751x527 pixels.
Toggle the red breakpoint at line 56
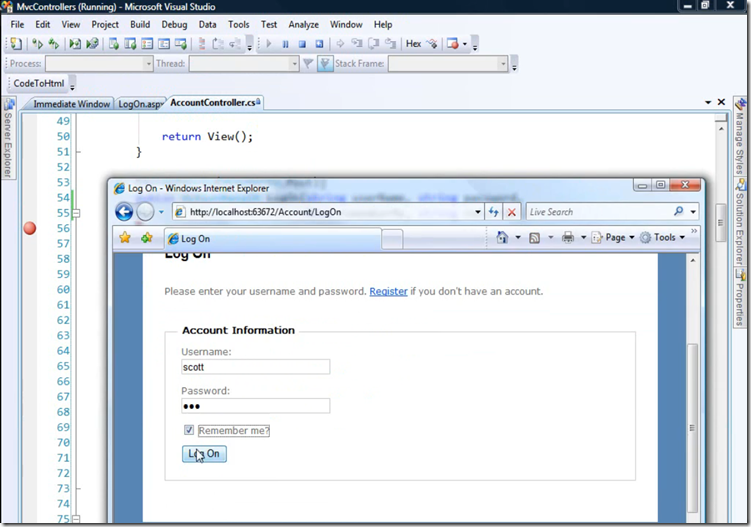[x=30, y=228]
